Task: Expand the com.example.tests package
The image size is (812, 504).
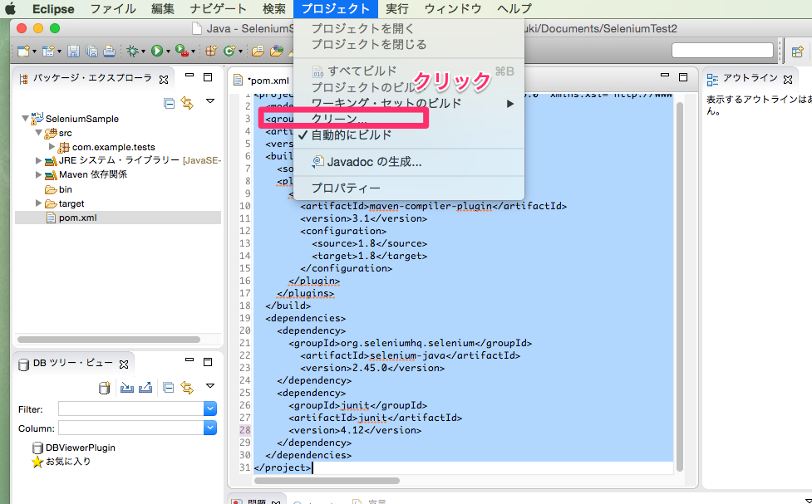Action: tap(52, 146)
